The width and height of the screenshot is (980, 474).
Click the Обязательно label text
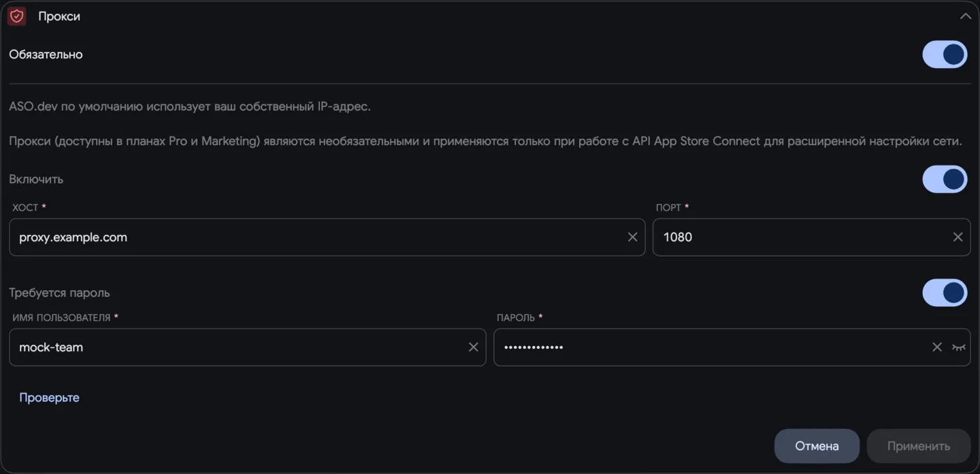pyautogui.click(x=46, y=54)
